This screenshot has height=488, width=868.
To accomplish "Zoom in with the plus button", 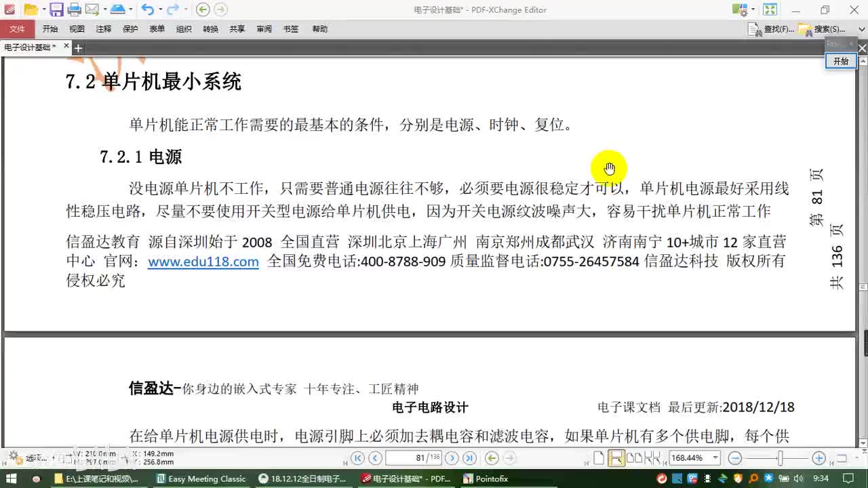I will point(818,458).
